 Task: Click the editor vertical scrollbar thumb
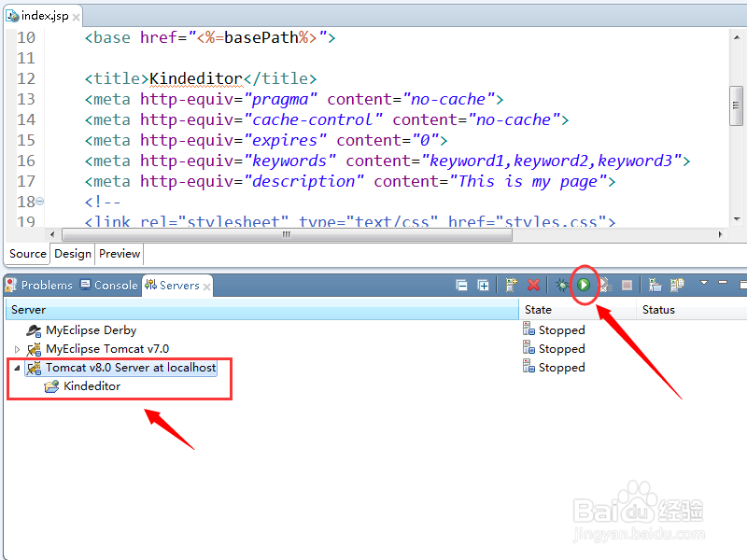coord(737,105)
